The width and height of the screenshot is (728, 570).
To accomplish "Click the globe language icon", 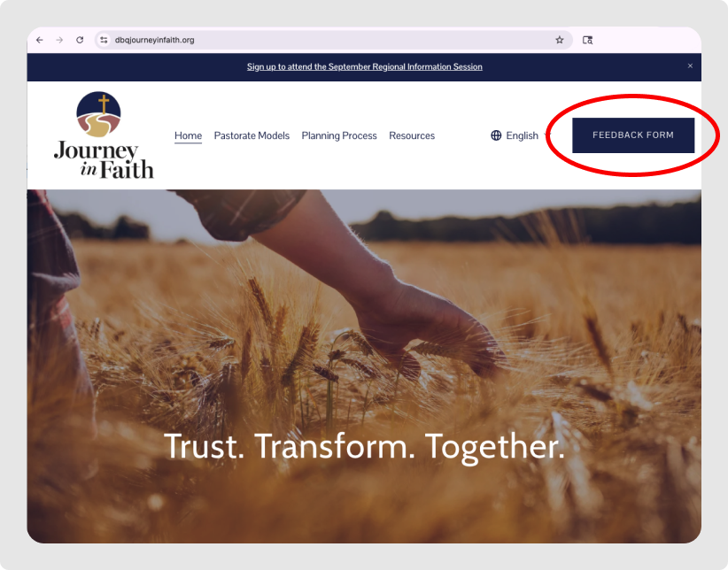I will [496, 135].
